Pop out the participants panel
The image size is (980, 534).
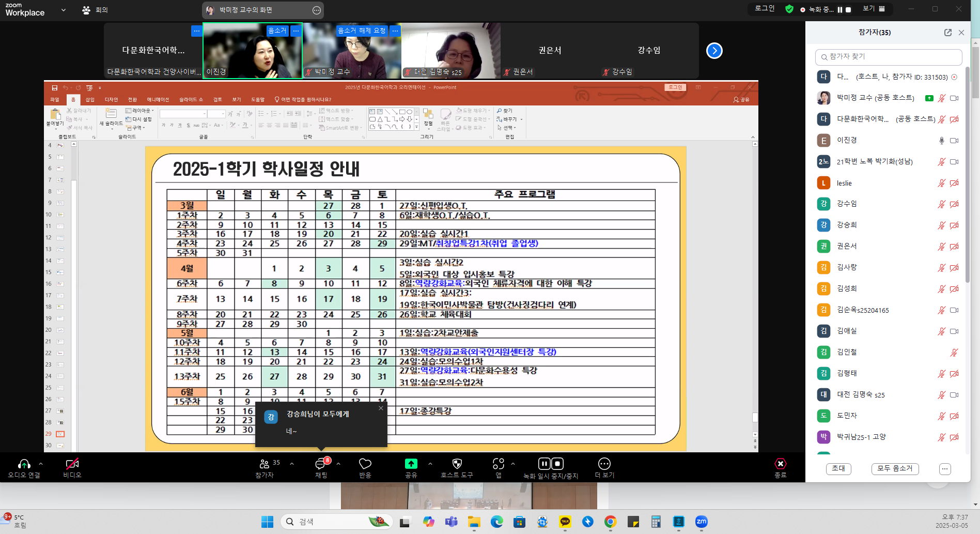947,33
